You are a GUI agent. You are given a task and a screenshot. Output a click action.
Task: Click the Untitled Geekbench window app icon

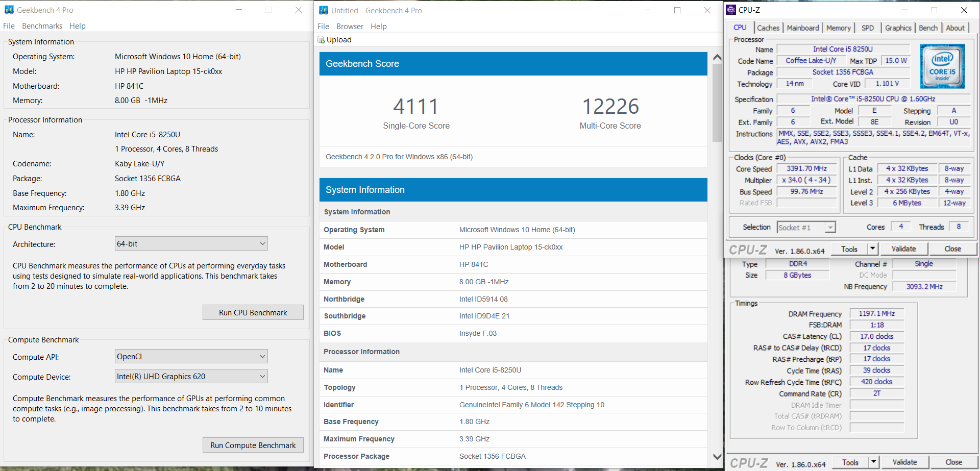tap(323, 10)
